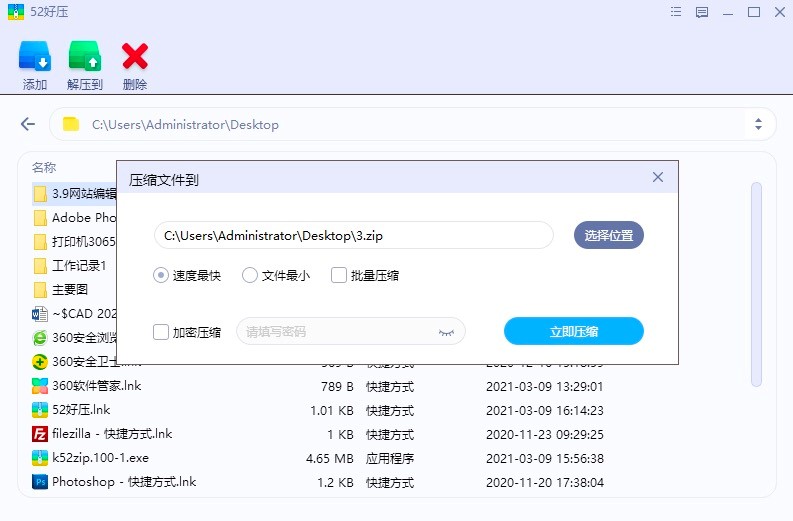793x521 pixels.
Task: Select Photoshop - 快捷方式.lnk file name
Action: coord(124,482)
